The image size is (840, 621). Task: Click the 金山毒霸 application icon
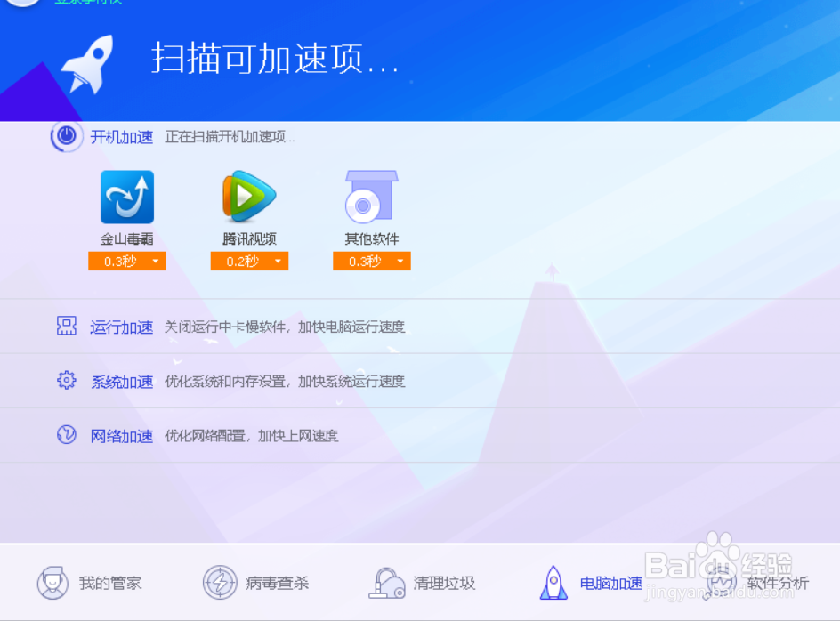[x=126, y=196]
